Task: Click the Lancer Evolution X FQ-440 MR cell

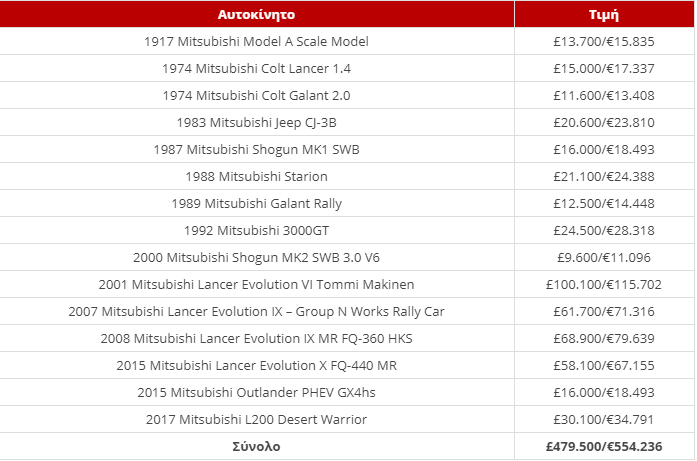Action: (256, 365)
